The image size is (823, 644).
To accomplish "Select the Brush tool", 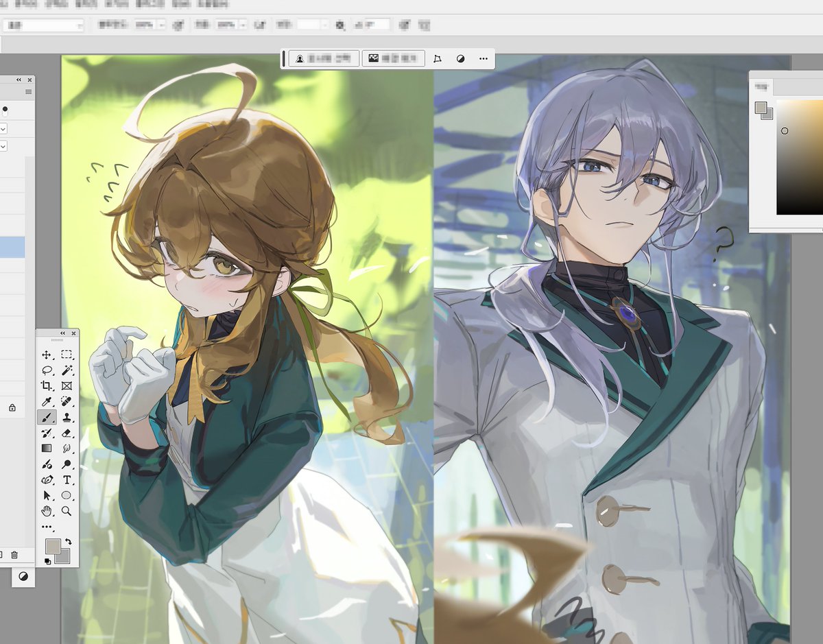I will point(47,417).
